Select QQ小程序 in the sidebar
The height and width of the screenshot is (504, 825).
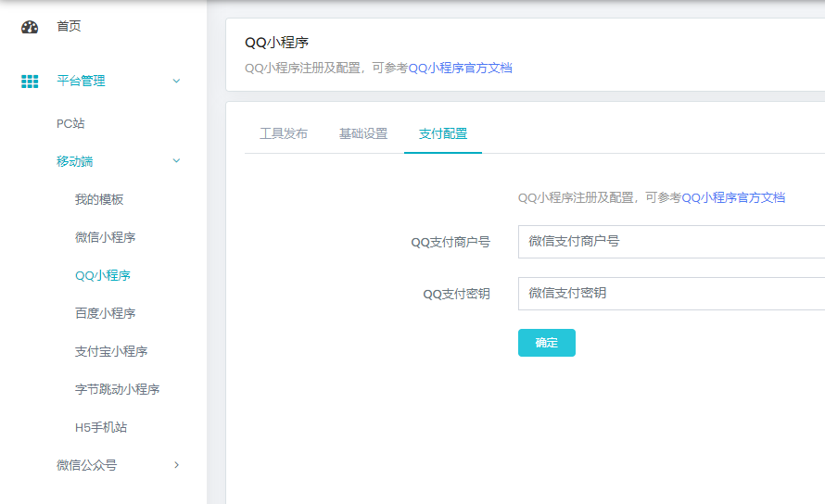coord(102,275)
